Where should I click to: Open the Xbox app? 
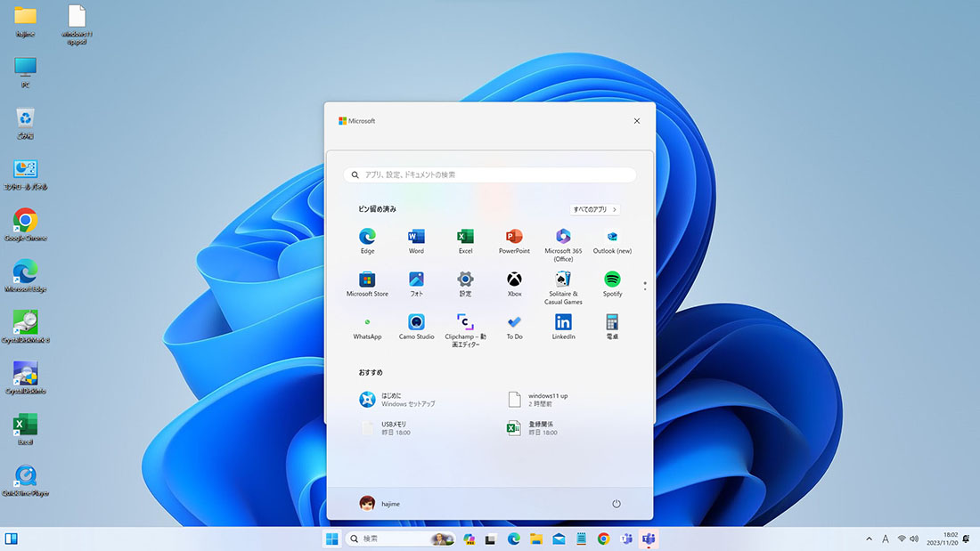(514, 280)
